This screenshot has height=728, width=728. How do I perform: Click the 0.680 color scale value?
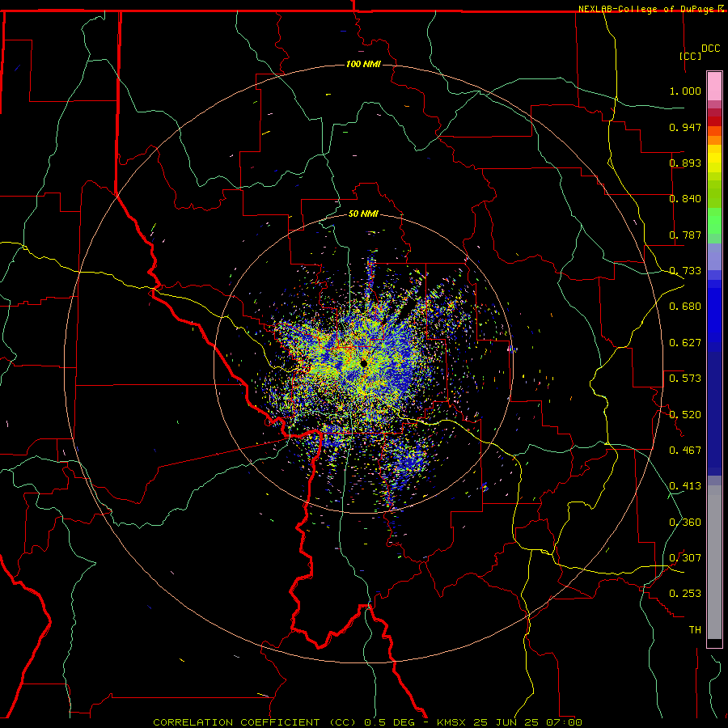click(685, 307)
